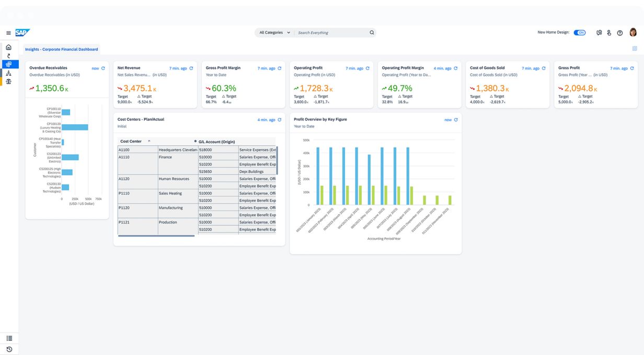The image size is (644, 355).
Task: Open the Gross Profit Margin tile
Action: pos(223,68)
